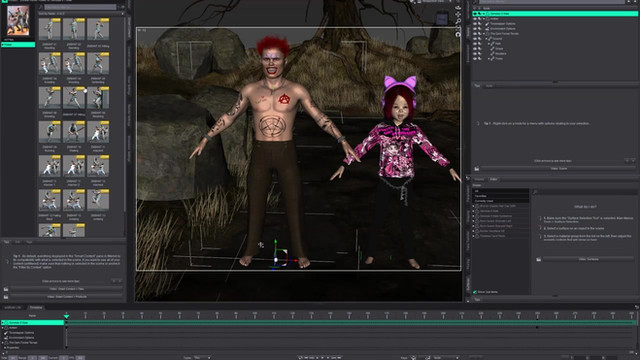Click the selected product thumbnail icon top-left
Screen dimensions: 640x360
click(18, 21)
